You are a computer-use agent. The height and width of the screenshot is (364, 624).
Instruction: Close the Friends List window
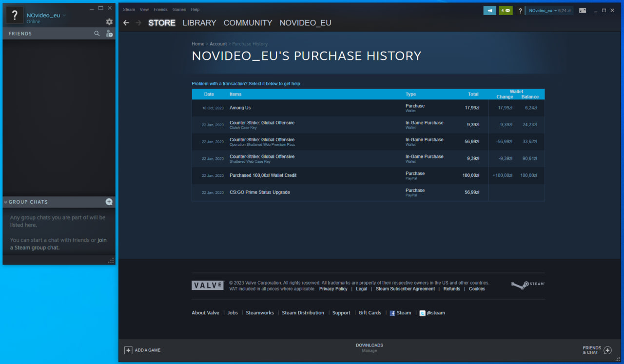[x=110, y=8]
